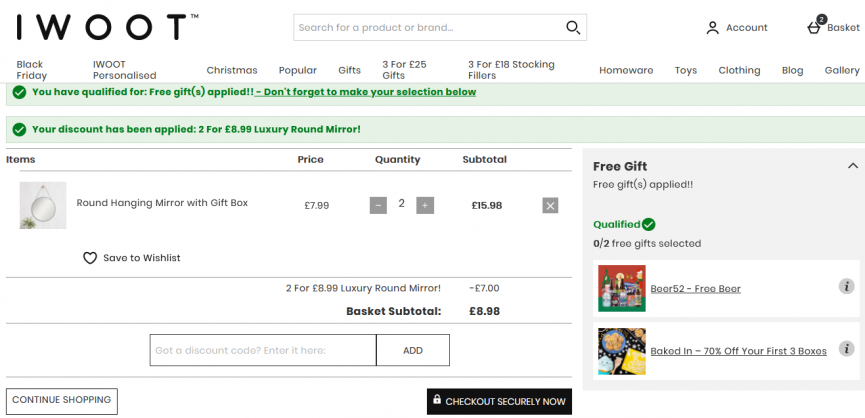The width and height of the screenshot is (865, 418).
Task: Click the discount code input field
Action: click(263, 350)
